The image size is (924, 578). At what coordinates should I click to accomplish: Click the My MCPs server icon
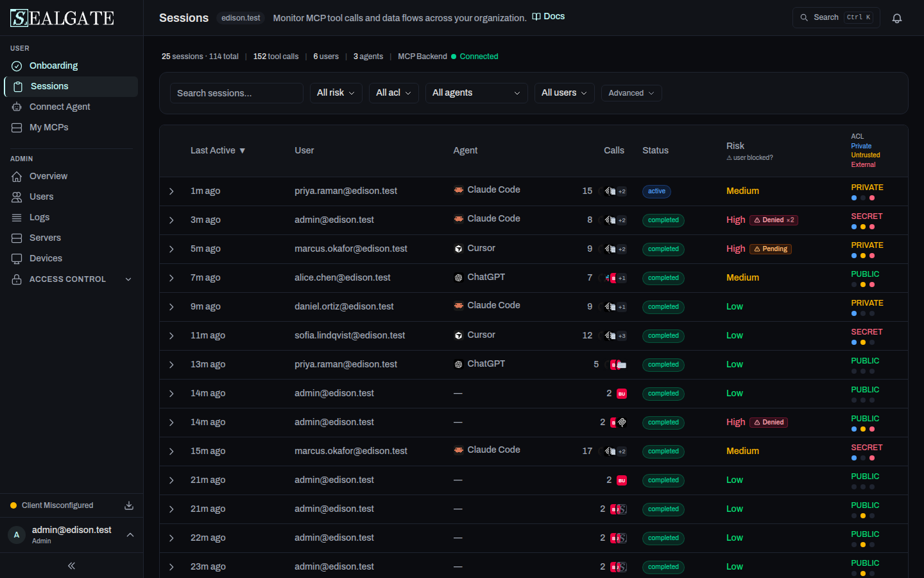[17, 127]
